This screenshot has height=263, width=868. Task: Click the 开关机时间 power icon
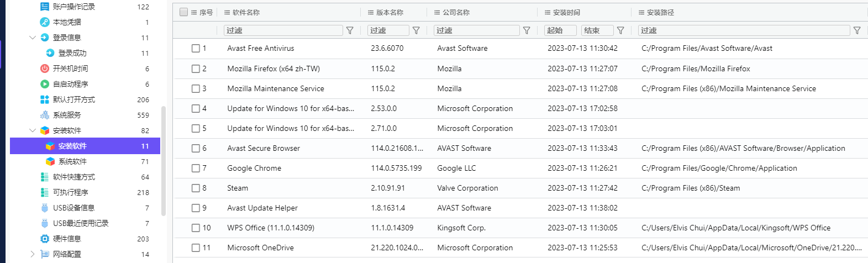click(45, 69)
